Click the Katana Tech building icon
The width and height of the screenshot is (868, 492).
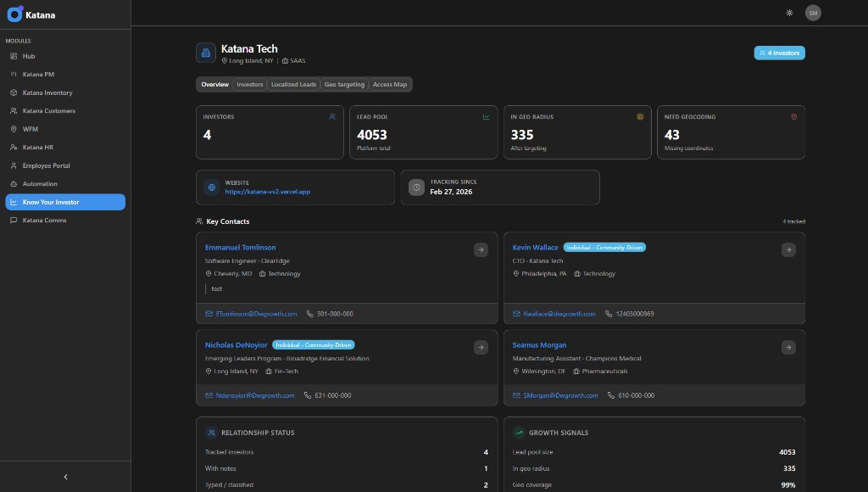(206, 53)
